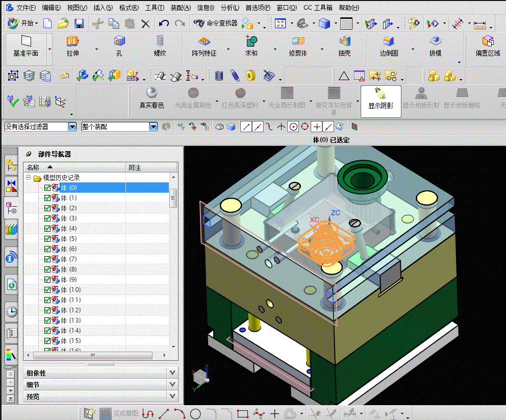Click the Help (帮助) menu
The image size is (506, 420).
tap(349, 8)
